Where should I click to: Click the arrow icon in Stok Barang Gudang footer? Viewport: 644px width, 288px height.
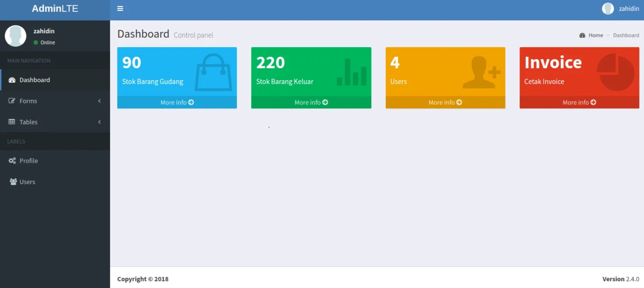pos(191,102)
